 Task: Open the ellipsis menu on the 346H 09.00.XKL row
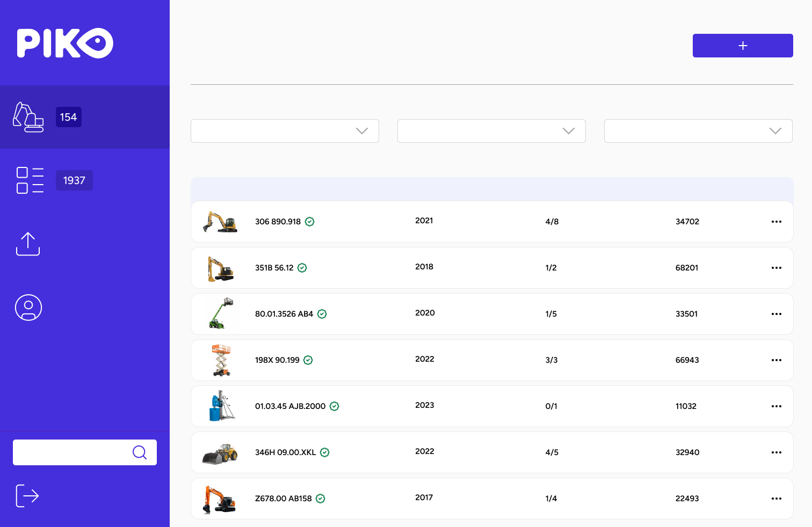pyautogui.click(x=777, y=452)
